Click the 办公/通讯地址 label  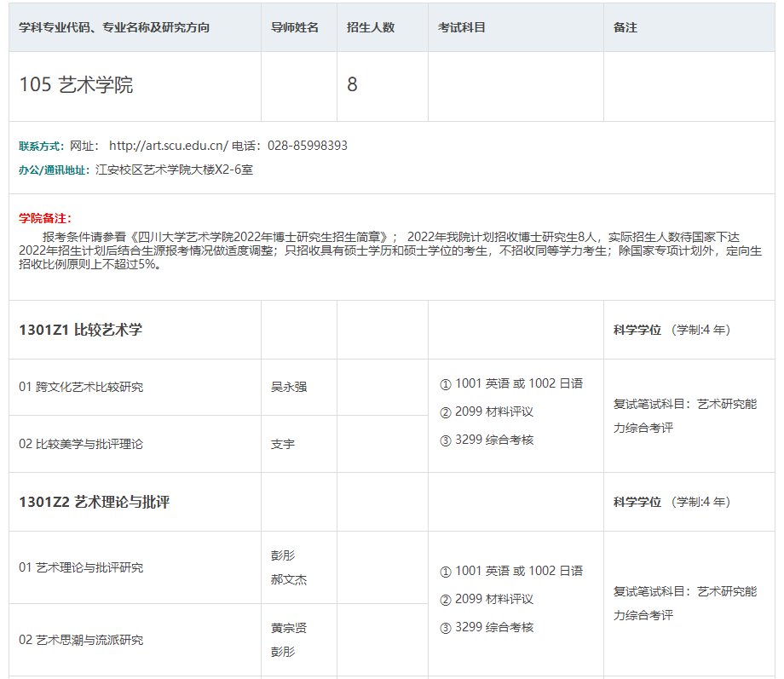[x=54, y=170]
